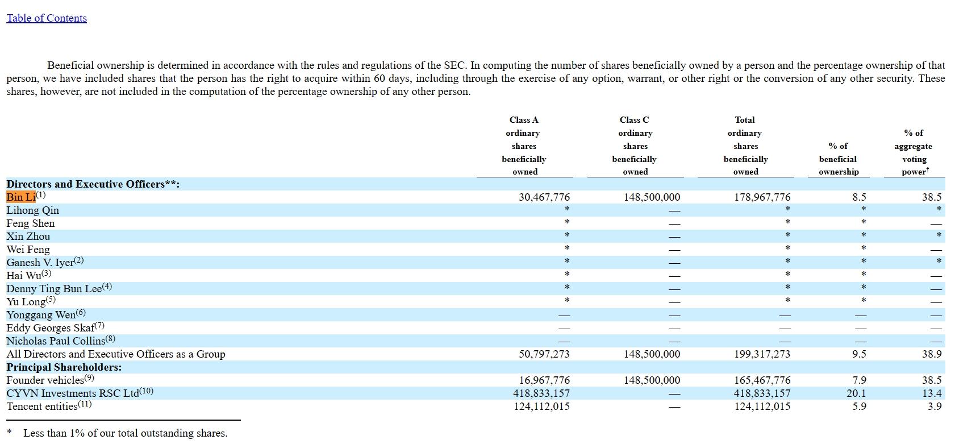
Task: Click the Founder vehicles row label
Action: [45, 380]
